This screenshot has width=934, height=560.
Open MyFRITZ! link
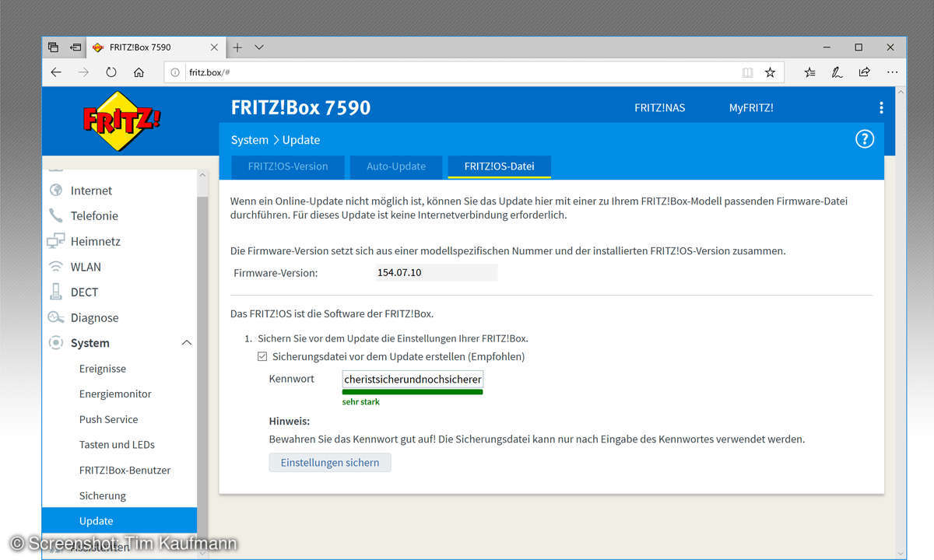point(751,108)
